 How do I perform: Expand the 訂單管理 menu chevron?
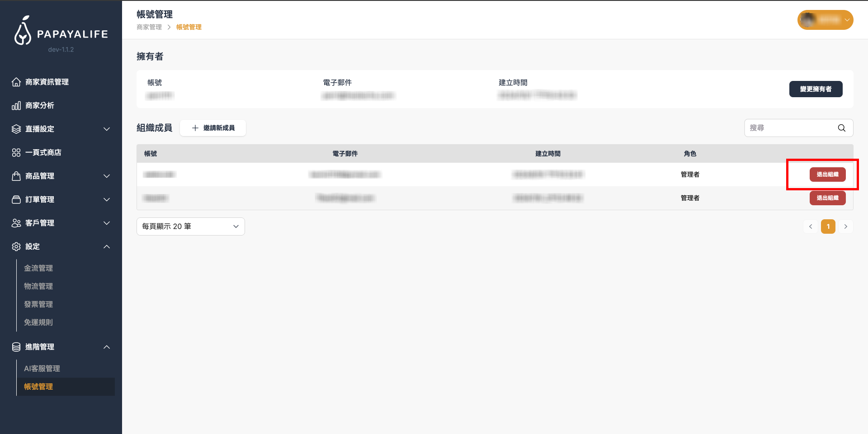pyautogui.click(x=107, y=199)
